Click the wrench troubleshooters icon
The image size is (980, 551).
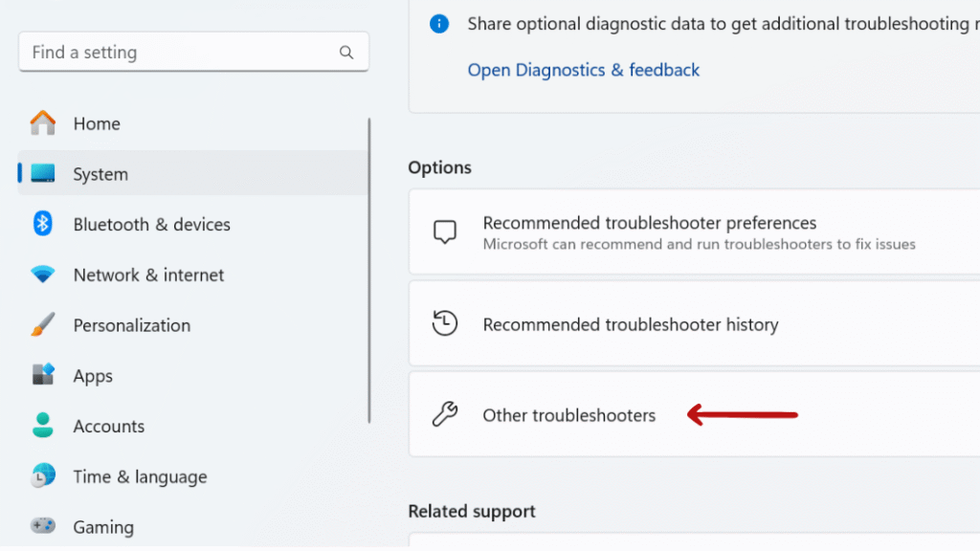[x=444, y=414]
